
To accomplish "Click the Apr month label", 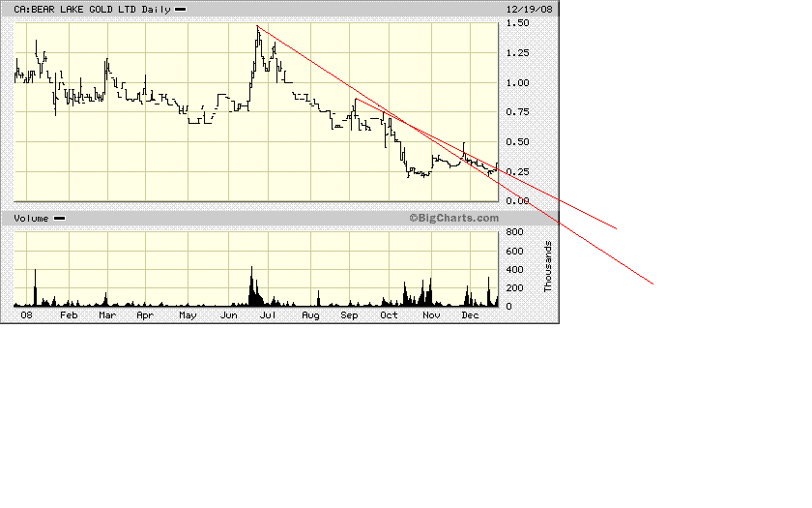I will (145, 315).
